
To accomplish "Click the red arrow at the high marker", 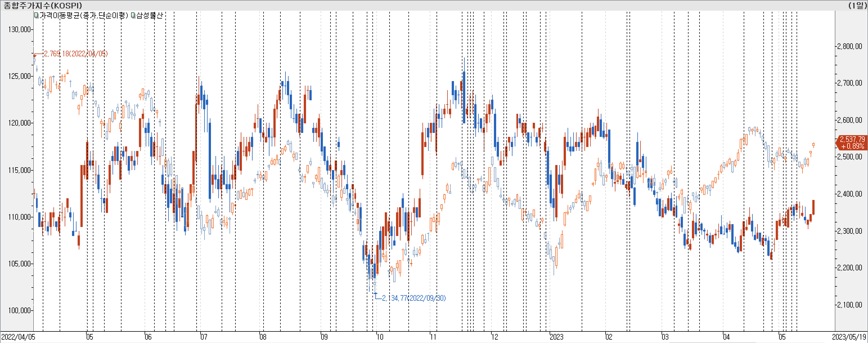I will tap(35, 56).
